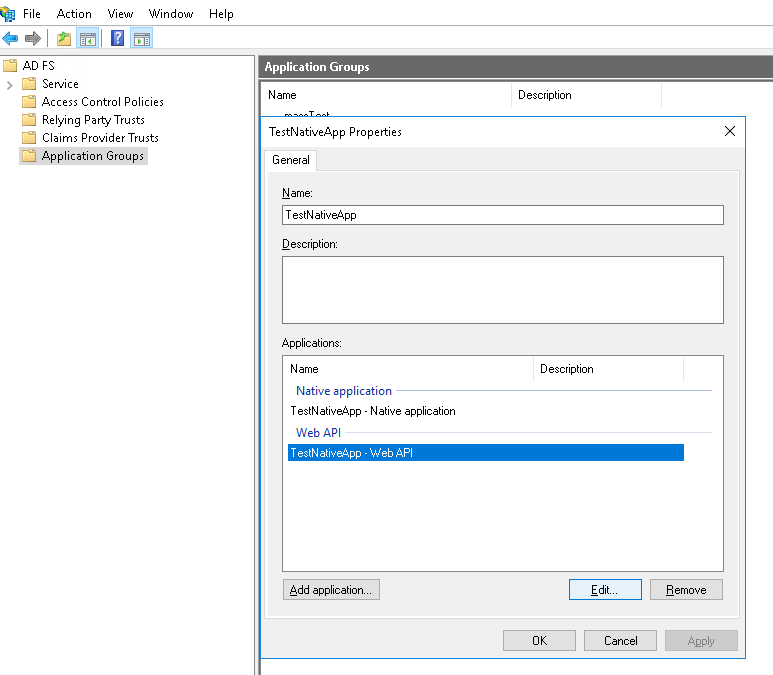Viewport: 773px width, 675px height.
Task: Click the blue Back arrow in toolbar
Action: pos(10,39)
